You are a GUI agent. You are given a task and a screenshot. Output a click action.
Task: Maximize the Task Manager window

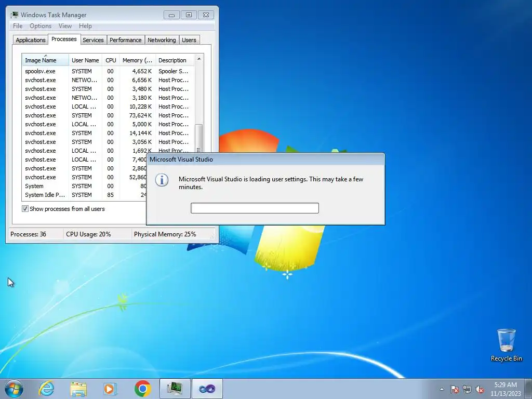click(x=189, y=15)
